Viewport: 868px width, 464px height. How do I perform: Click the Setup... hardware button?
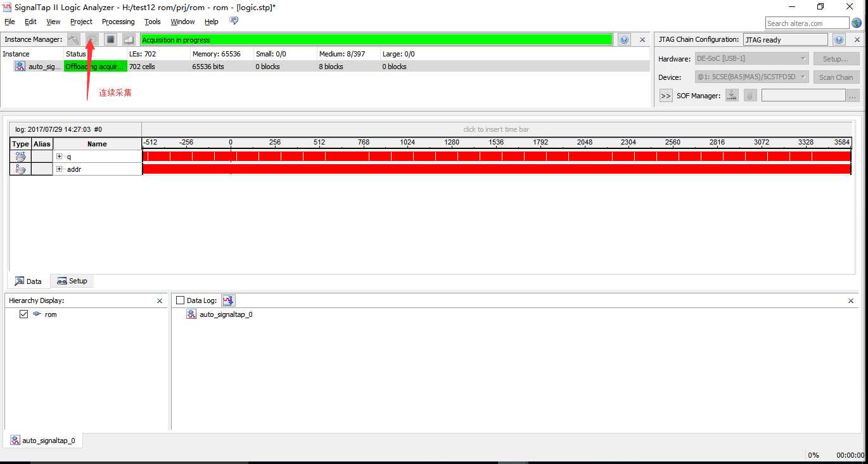pos(836,59)
